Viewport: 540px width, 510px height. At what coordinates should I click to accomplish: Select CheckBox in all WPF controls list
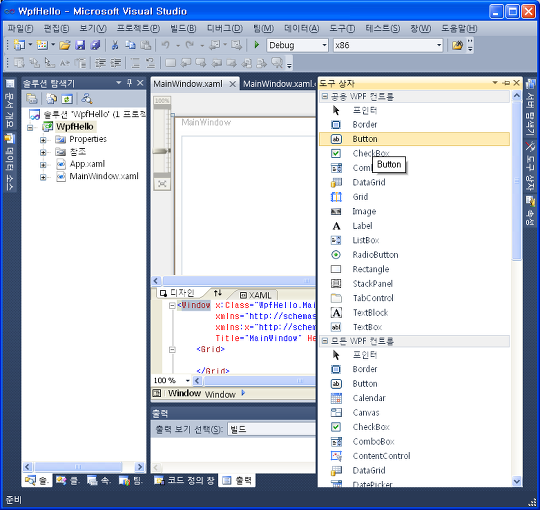point(414,427)
